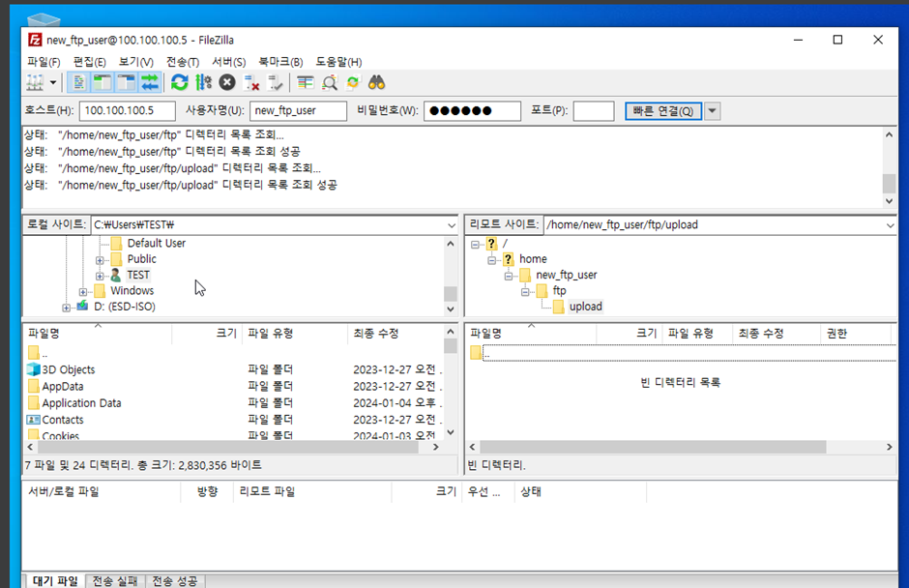Open the 로컬 사이트 path dropdown
Screen dimensions: 909x588
tap(451, 225)
